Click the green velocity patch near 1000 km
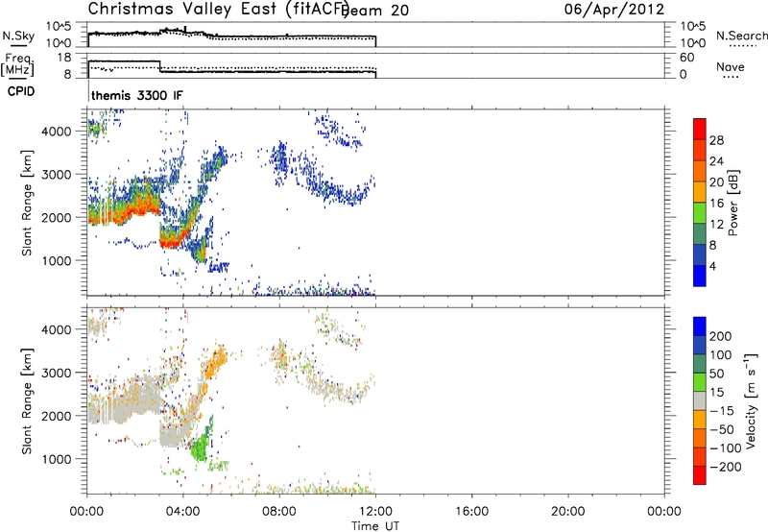 click(201, 447)
